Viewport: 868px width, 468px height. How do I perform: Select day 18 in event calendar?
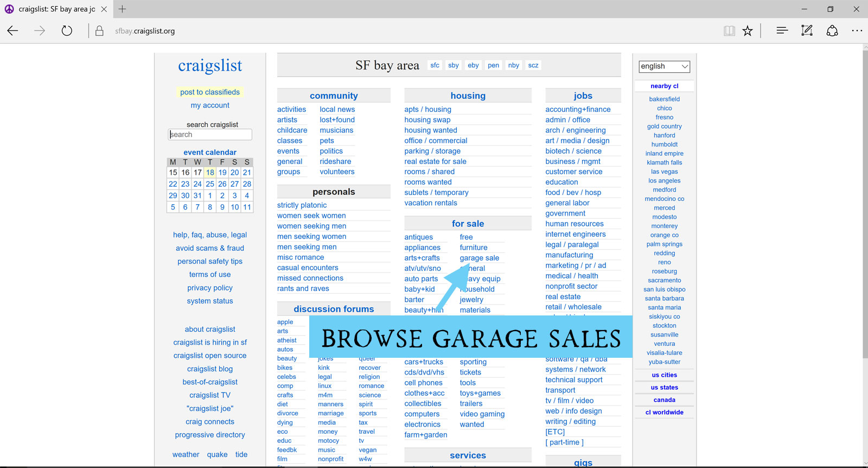click(x=210, y=173)
